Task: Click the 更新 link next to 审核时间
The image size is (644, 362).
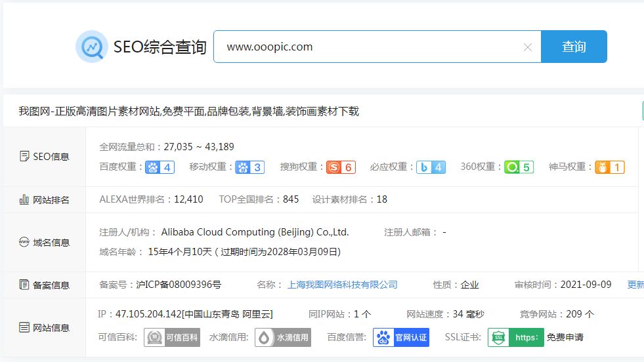Action: click(635, 285)
